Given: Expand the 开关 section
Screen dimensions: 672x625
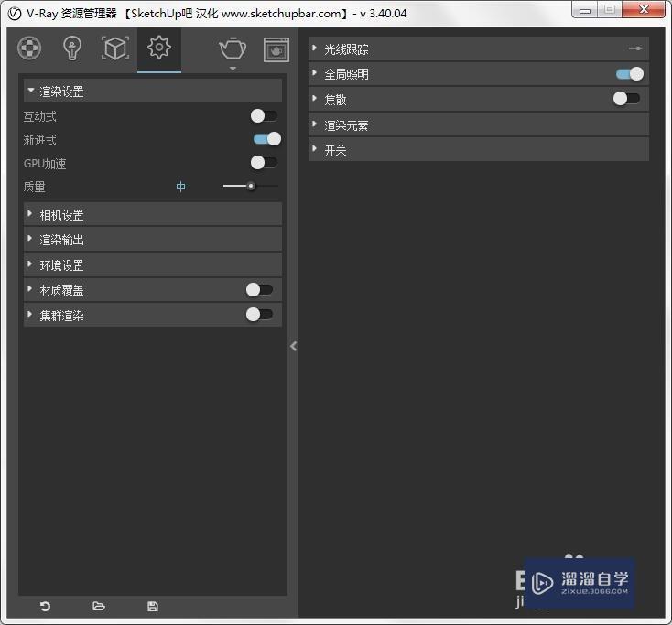Looking at the screenshot, I should tap(479, 149).
